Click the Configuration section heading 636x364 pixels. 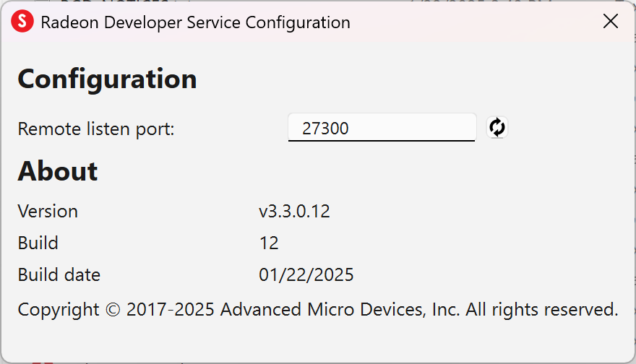[x=107, y=79]
